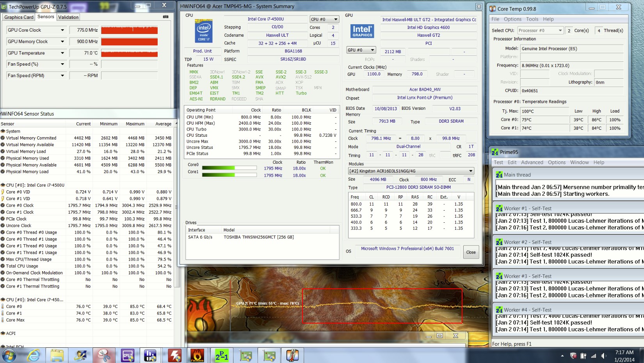This screenshot has height=363, width=644.
Task: Click the Worker #4 Self-Test window icon
Action: point(499,310)
